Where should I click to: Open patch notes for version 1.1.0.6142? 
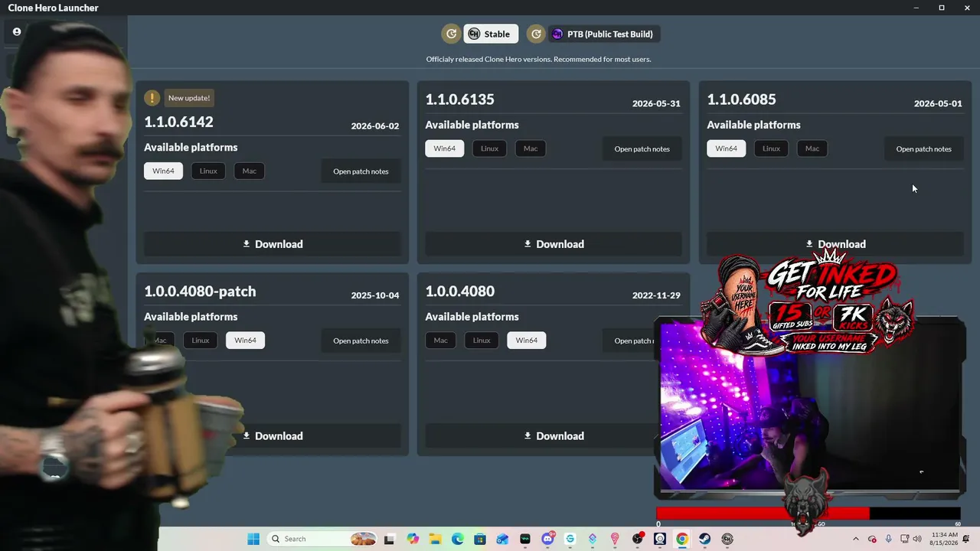click(361, 171)
